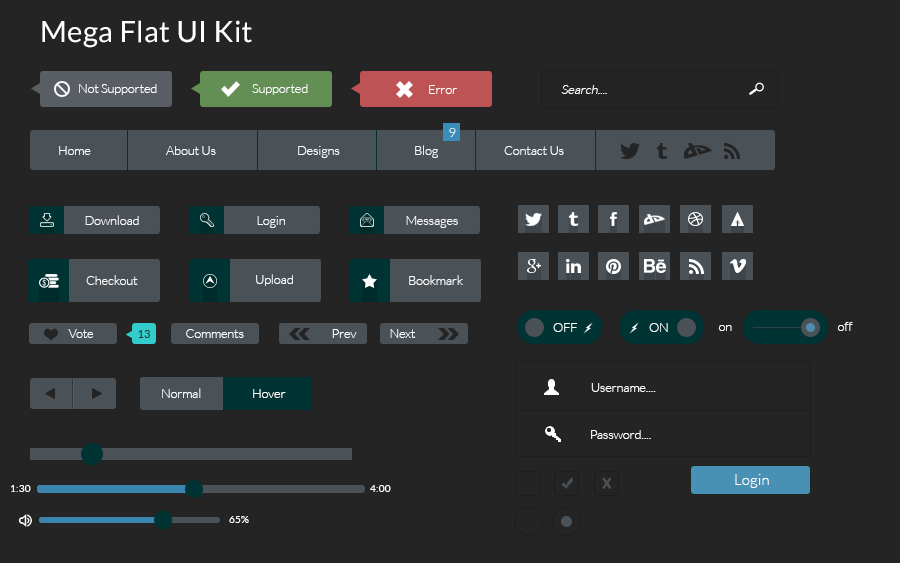900x563 pixels.
Task: Toggle the checkbox with check mark
Action: click(x=567, y=483)
